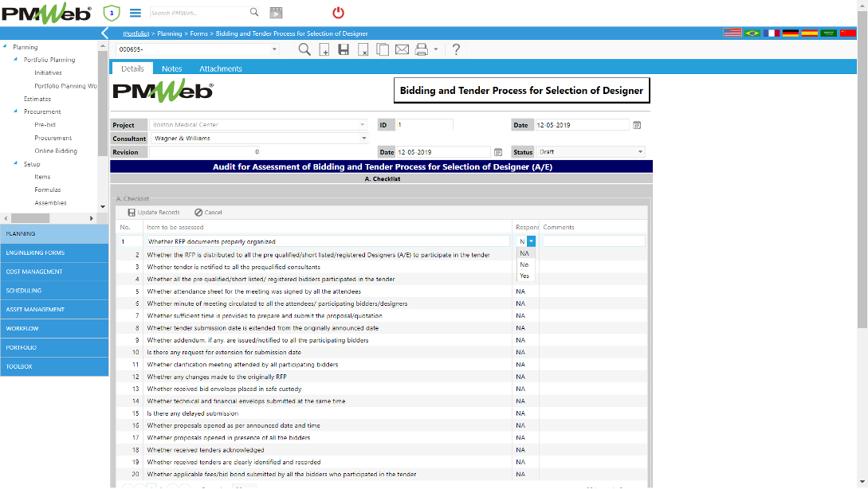868x489 pixels.
Task: Open help with the question mark icon
Action: click(456, 49)
